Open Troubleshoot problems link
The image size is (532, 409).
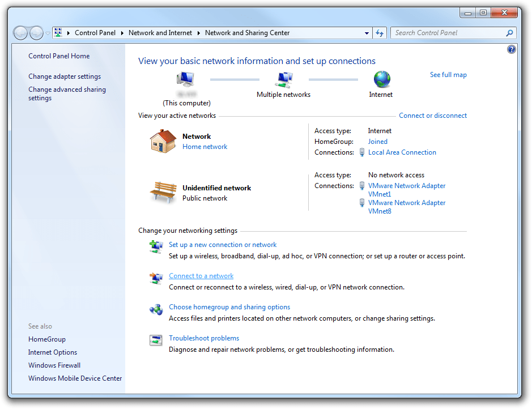pyautogui.click(x=204, y=338)
